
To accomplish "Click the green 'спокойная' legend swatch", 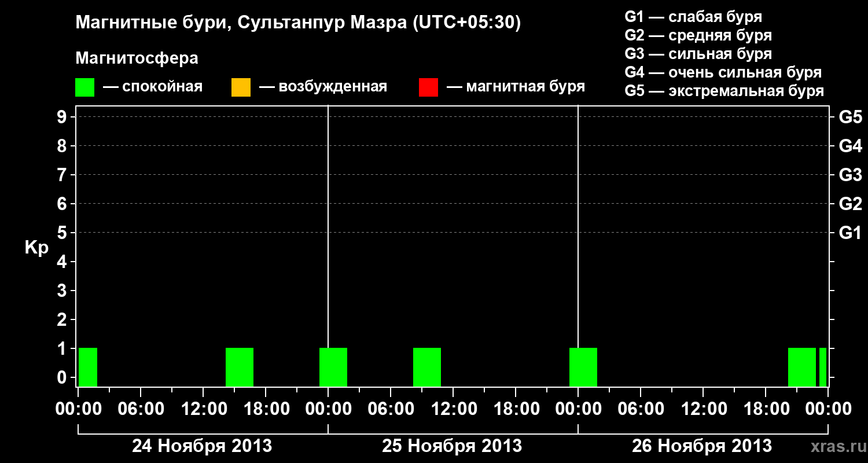I will (84, 87).
